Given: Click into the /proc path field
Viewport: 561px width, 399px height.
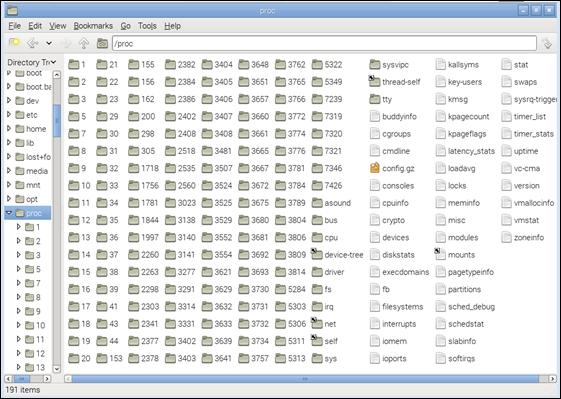Looking at the screenshot, I should pyautogui.click(x=324, y=44).
